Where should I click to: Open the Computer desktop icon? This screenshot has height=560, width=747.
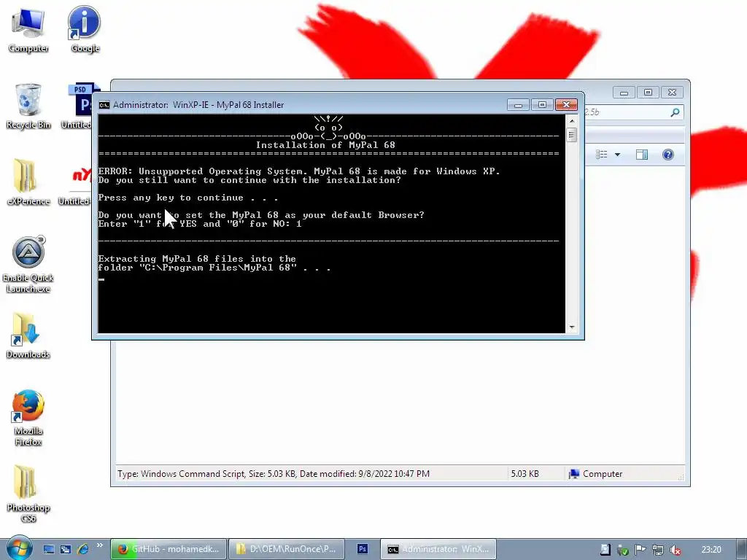click(28, 29)
